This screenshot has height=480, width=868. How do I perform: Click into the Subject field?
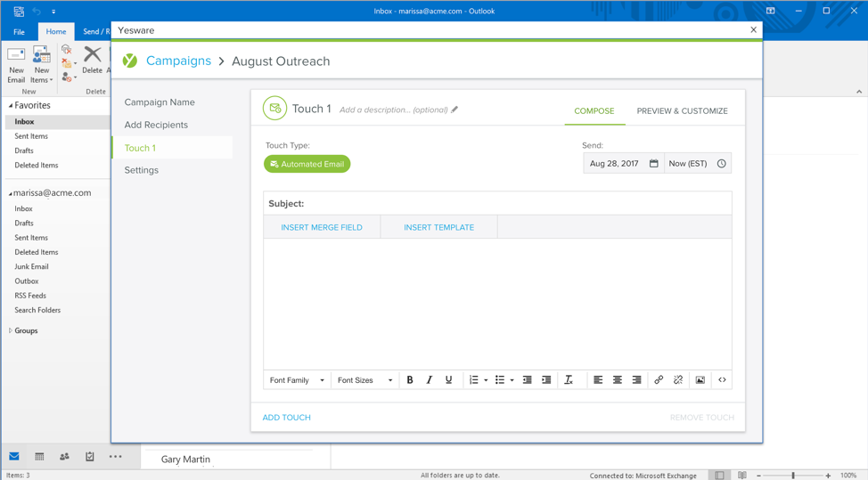497,204
